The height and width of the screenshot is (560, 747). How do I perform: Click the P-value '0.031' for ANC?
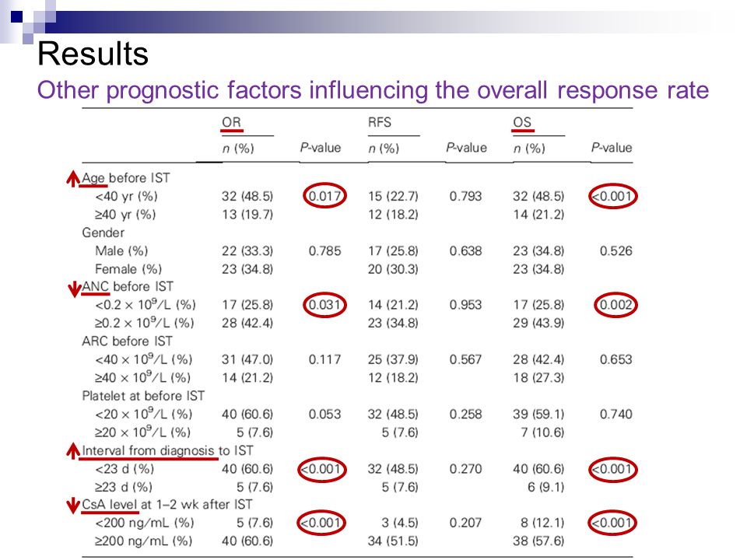point(324,304)
